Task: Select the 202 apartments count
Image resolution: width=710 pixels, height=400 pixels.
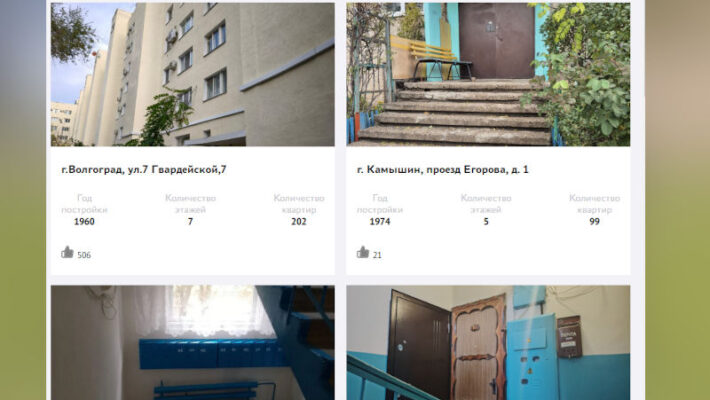Action: click(299, 222)
